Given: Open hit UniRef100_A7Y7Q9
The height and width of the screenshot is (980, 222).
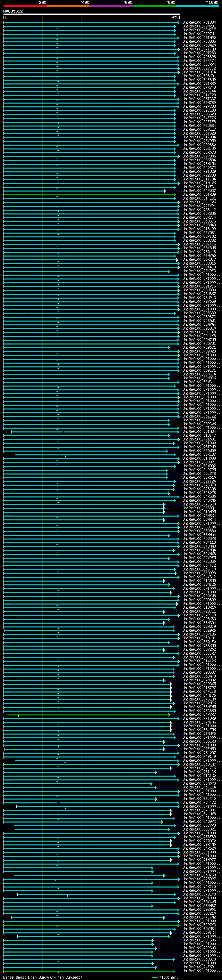Looking at the screenshot, I should (199, 49).
